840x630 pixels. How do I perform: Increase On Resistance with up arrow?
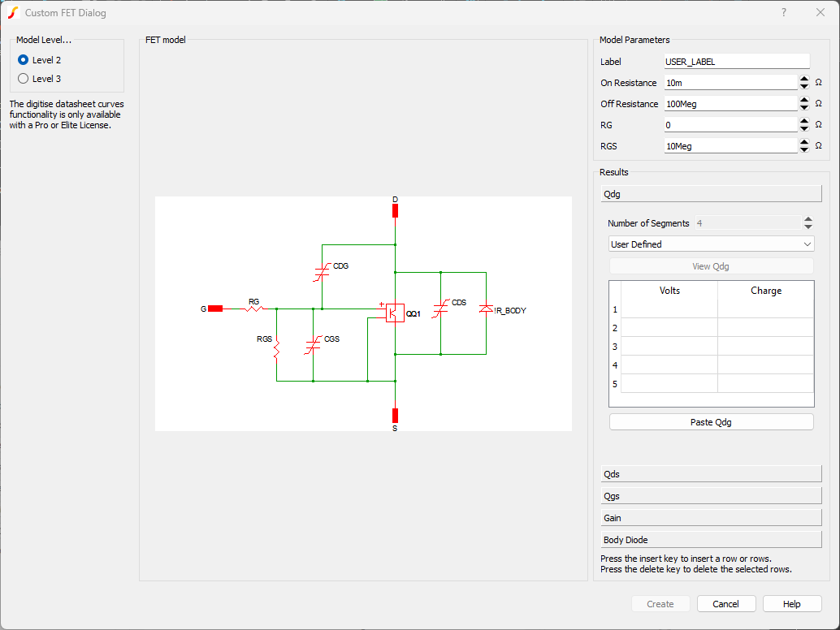[804, 80]
